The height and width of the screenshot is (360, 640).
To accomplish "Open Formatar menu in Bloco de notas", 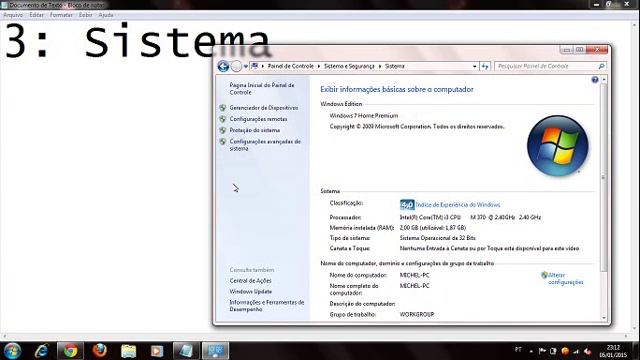I will coord(61,15).
